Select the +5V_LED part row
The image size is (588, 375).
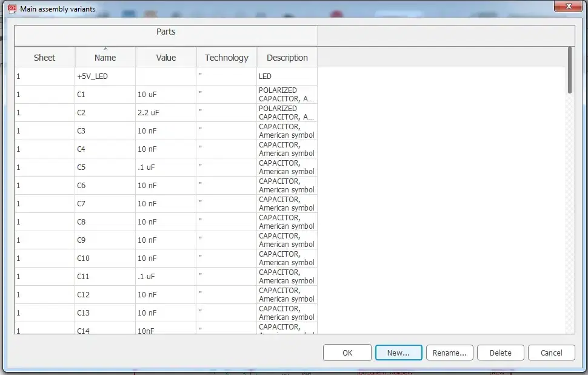click(88, 76)
